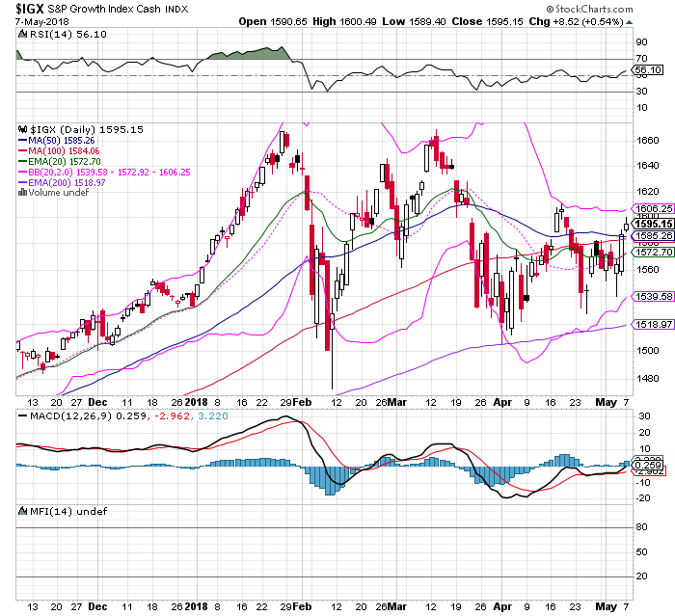Click the 1606.25 upper band price flag
The height and width of the screenshot is (616, 675).
(x=652, y=209)
